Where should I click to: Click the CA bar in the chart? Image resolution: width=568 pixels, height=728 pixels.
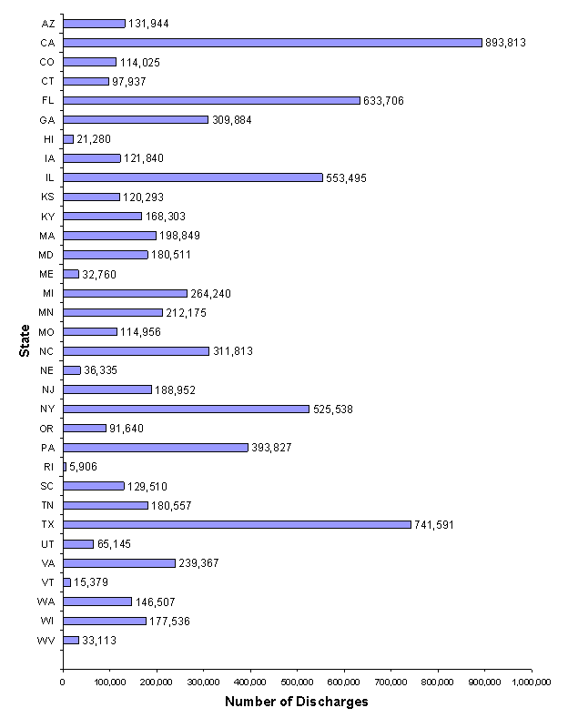pos(272,43)
